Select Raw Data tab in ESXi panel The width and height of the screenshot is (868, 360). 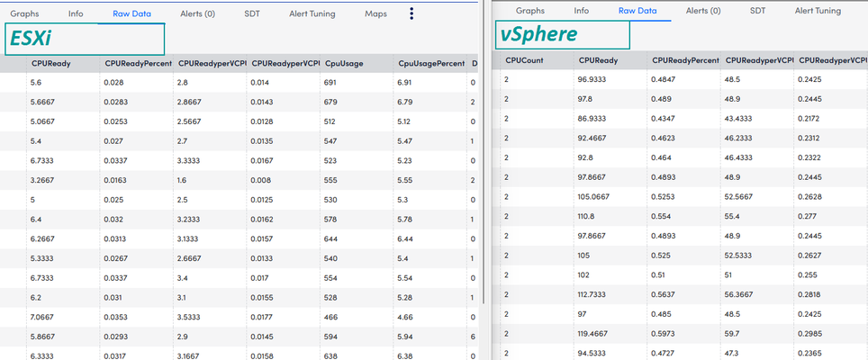[131, 13]
